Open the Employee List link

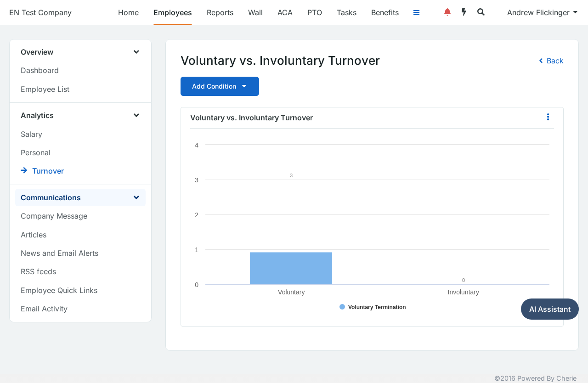tap(45, 89)
